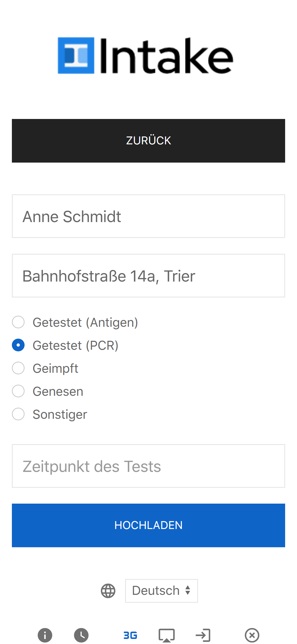Click the Intake logo
The width and height of the screenshot is (297, 644).
point(145,56)
